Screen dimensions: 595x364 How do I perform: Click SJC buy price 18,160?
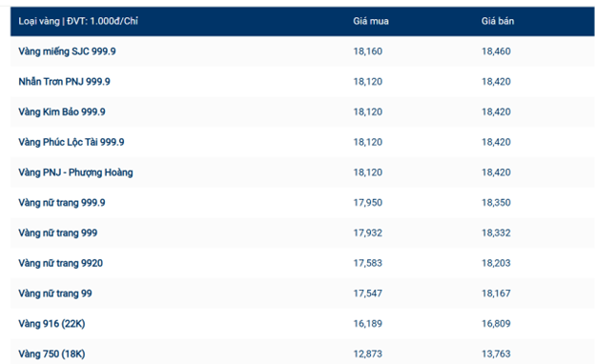[368, 51]
